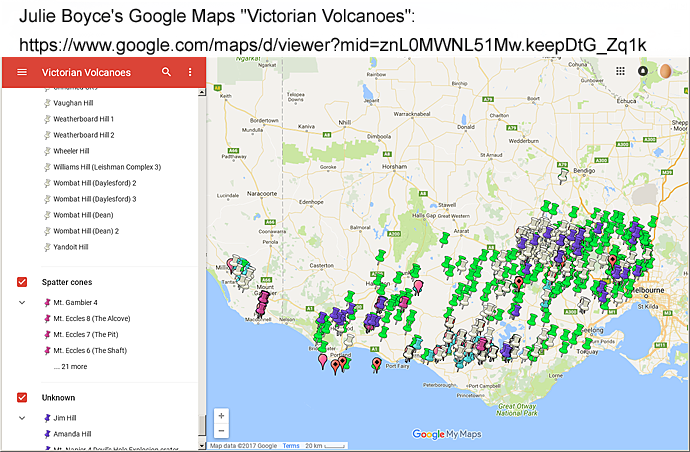
Task: Click the red marker near Port Fairy on map
Action: pos(376,364)
